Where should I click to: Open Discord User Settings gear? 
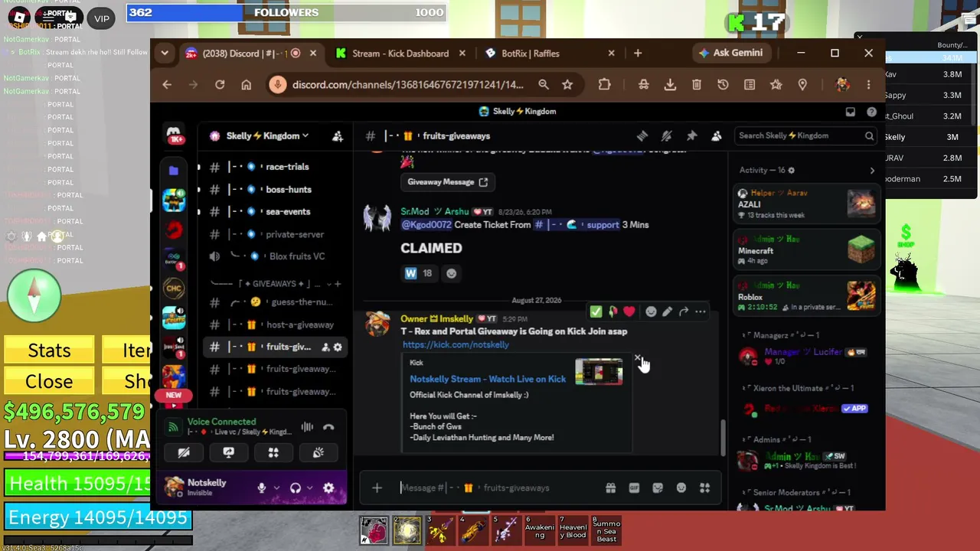pyautogui.click(x=328, y=487)
